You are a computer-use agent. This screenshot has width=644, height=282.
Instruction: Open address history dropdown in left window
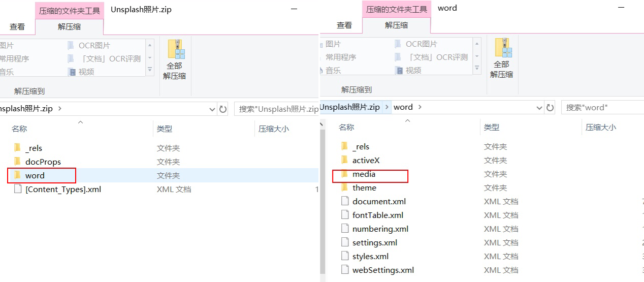[213, 109]
